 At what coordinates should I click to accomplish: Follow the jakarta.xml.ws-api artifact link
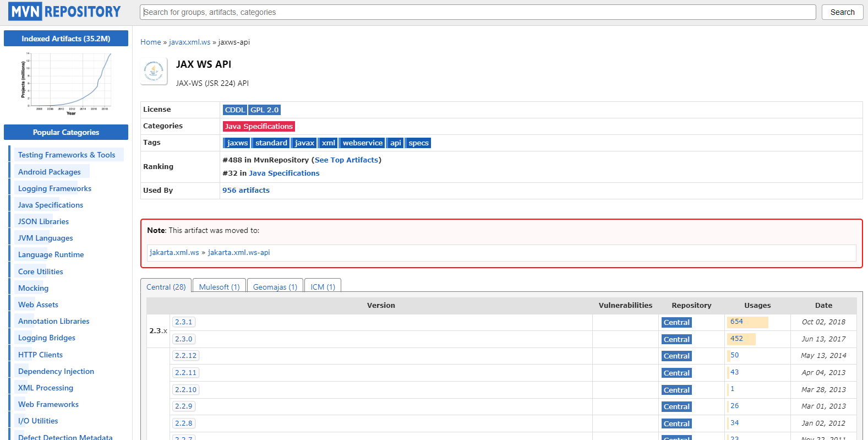239,253
